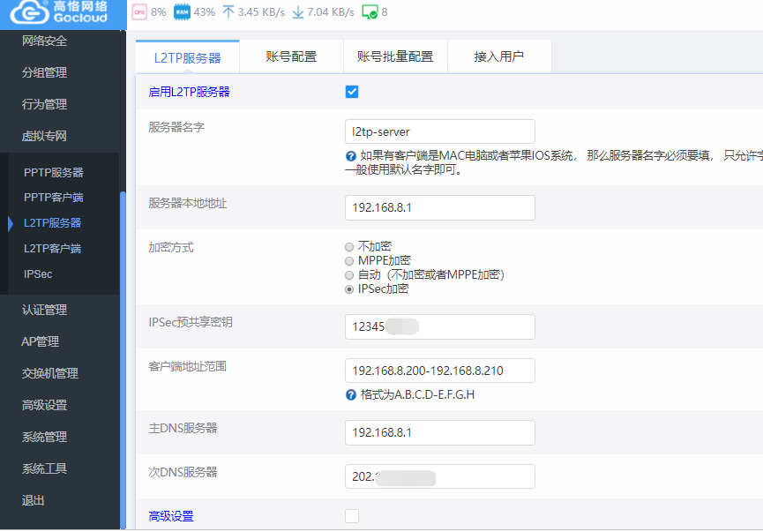This screenshot has width=763, height=532.
Task: Open the 账号配置 tab
Action: [291, 56]
